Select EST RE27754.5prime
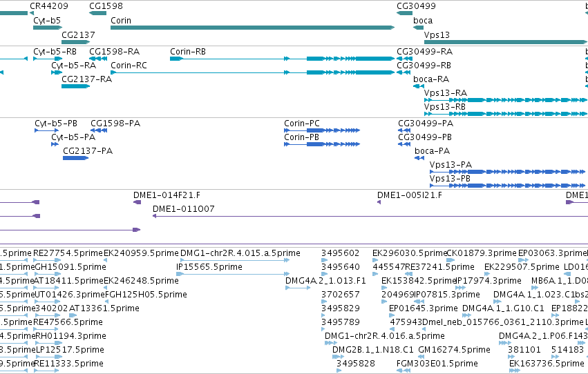This screenshot has height=374, width=588. pyautogui.click(x=47, y=260)
